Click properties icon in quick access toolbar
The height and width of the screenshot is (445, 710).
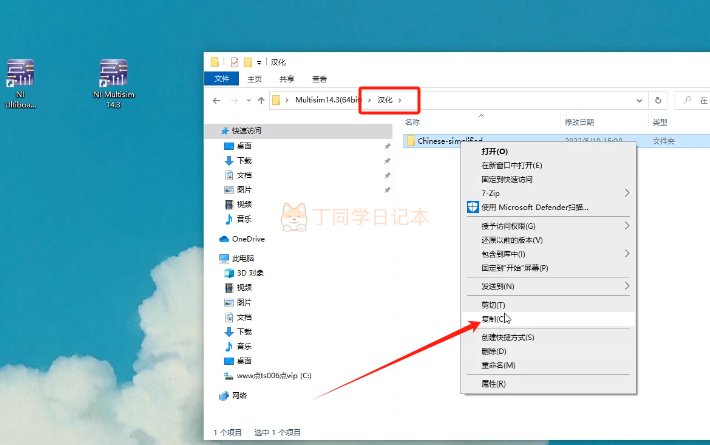click(234, 62)
